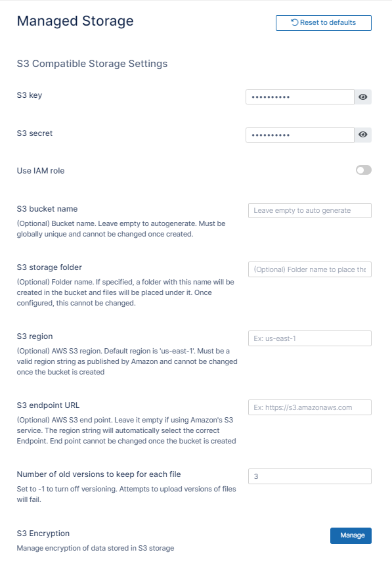This screenshot has height=569, width=392.
Task: Focus the S3 key password field
Action: [300, 97]
